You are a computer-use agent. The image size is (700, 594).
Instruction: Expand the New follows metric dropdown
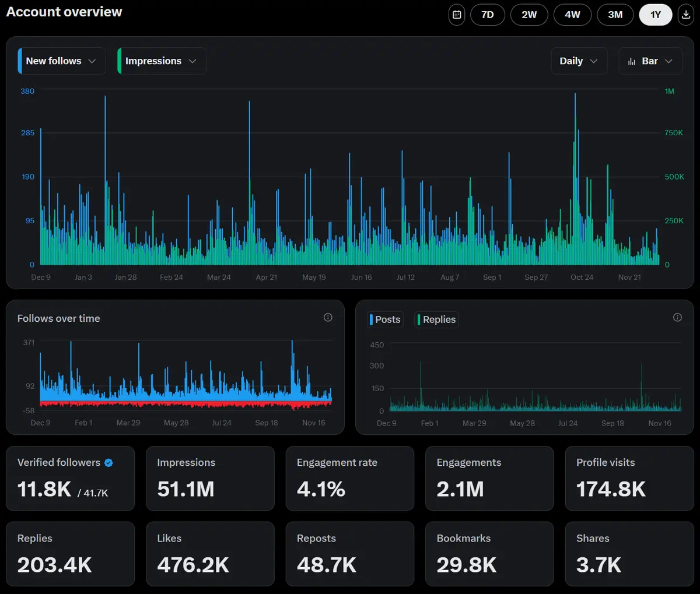[61, 61]
